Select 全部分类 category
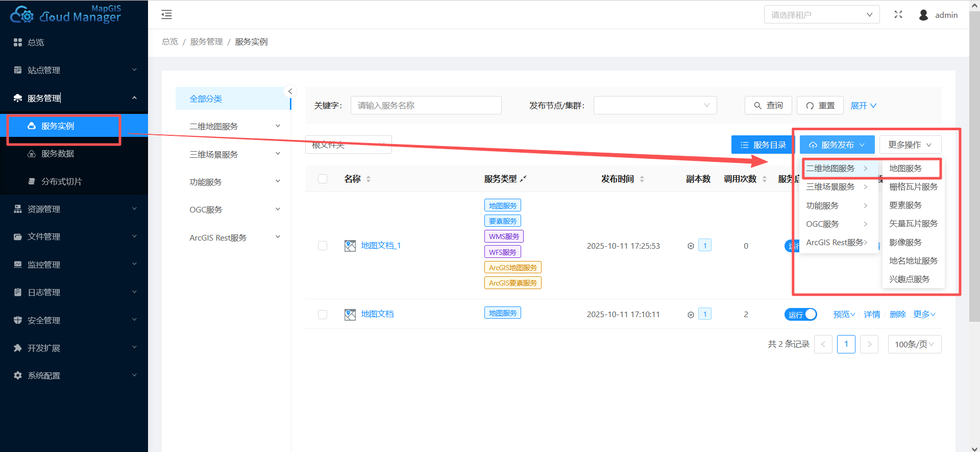This screenshot has height=452, width=980. click(233, 99)
